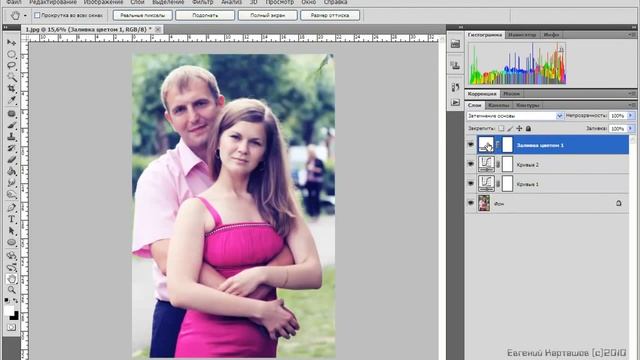
Task: Toggle lock all padlock icon
Action: pyautogui.click(x=528, y=129)
